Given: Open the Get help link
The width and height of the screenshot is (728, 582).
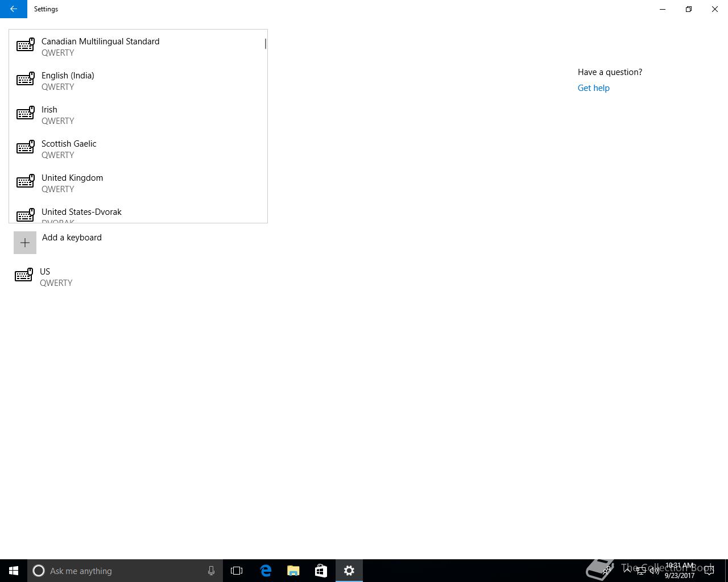Looking at the screenshot, I should pyautogui.click(x=593, y=88).
